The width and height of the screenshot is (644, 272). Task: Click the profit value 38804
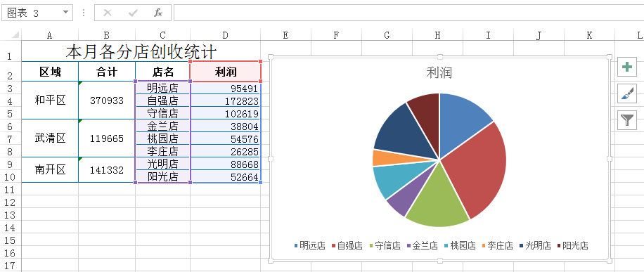click(x=226, y=126)
